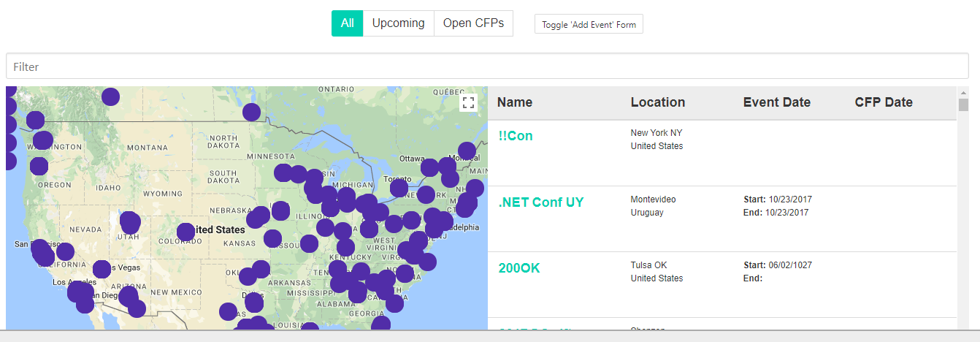The image size is (980, 342).
Task: Select the map marker in Utah
Action: pos(130,221)
